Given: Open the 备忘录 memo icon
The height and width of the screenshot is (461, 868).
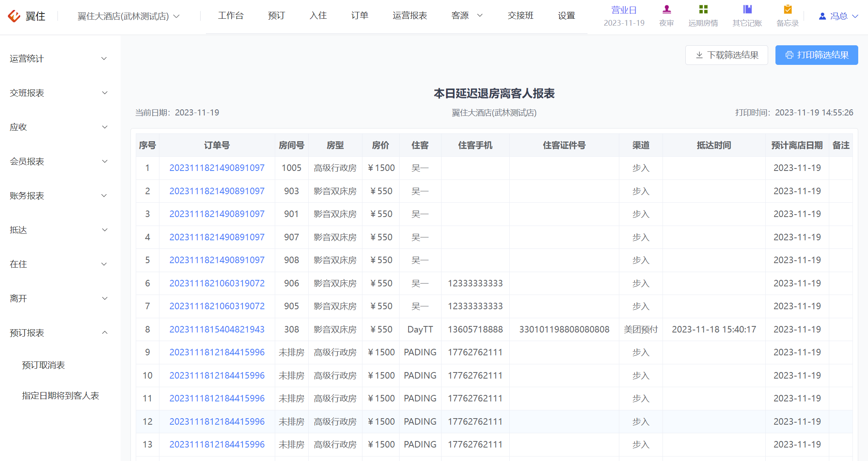Looking at the screenshot, I should (x=788, y=9).
